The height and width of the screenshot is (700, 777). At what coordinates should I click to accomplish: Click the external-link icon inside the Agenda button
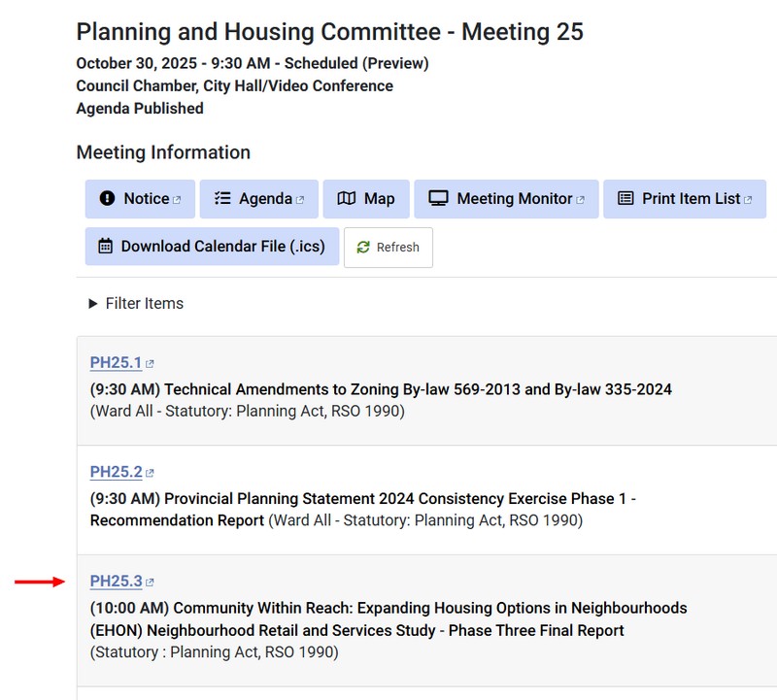click(x=300, y=200)
